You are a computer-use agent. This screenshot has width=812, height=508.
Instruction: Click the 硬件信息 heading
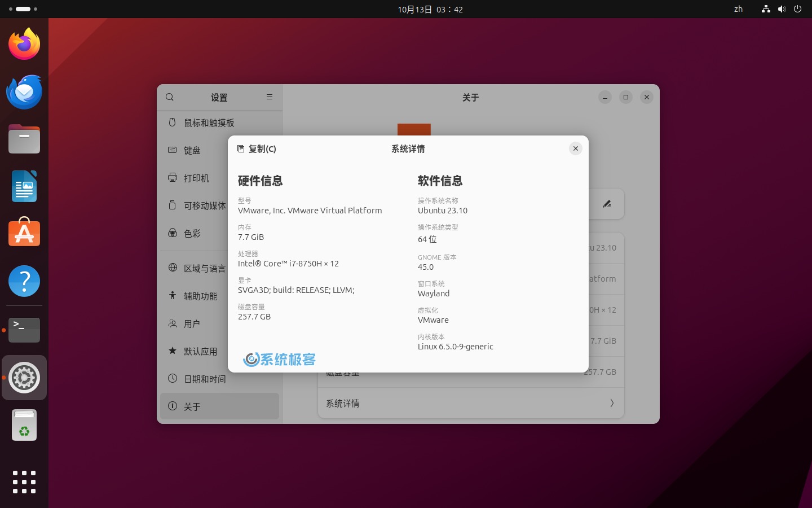click(260, 181)
